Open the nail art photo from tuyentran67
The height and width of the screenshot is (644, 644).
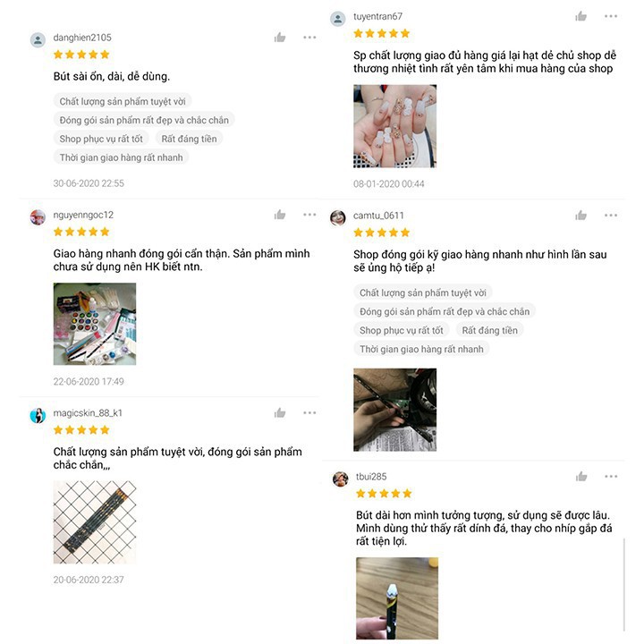tap(394, 126)
